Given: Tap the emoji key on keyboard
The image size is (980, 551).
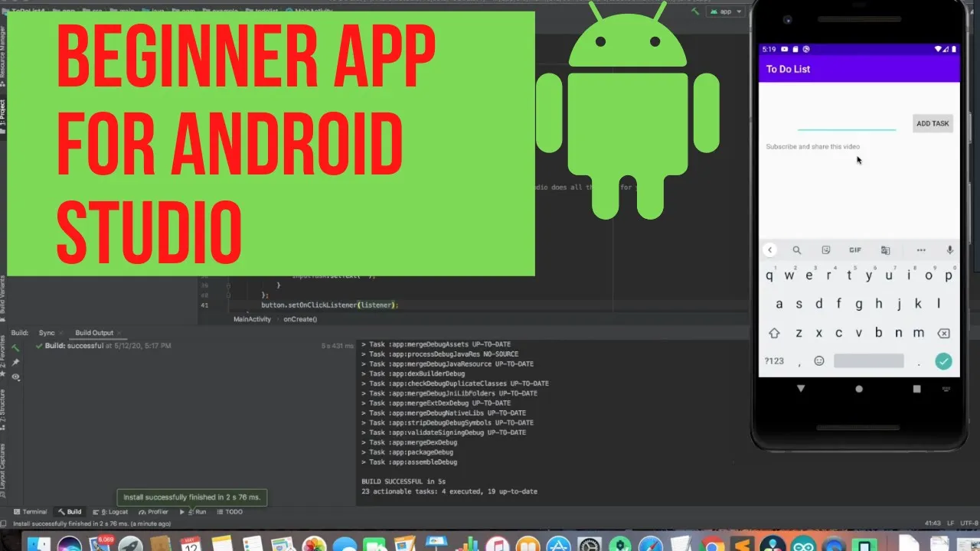Looking at the screenshot, I should 819,361.
